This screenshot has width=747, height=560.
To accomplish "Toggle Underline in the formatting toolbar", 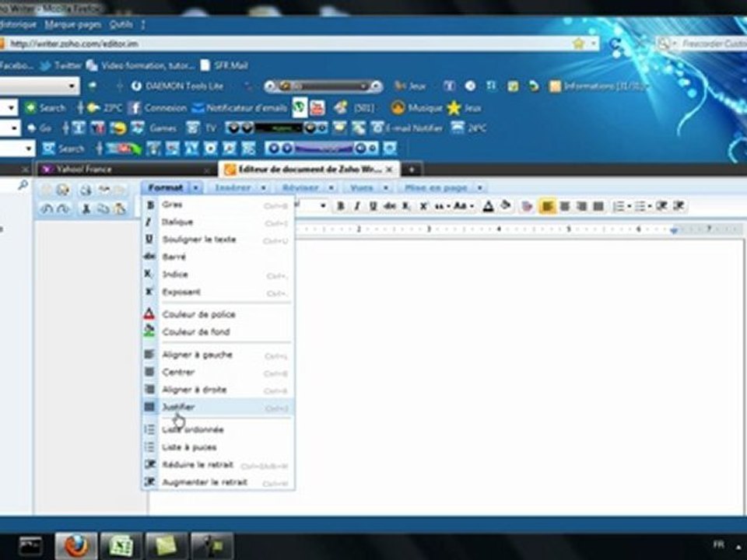I will (373, 206).
